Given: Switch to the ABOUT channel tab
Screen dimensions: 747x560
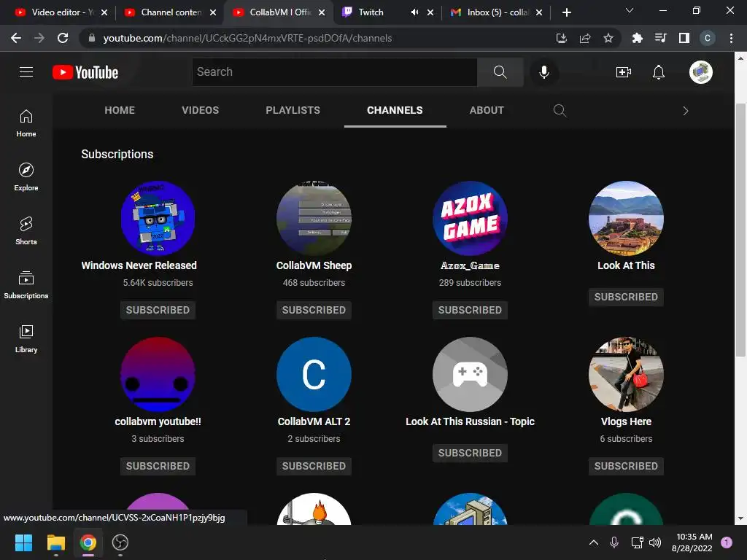Looking at the screenshot, I should coord(487,111).
